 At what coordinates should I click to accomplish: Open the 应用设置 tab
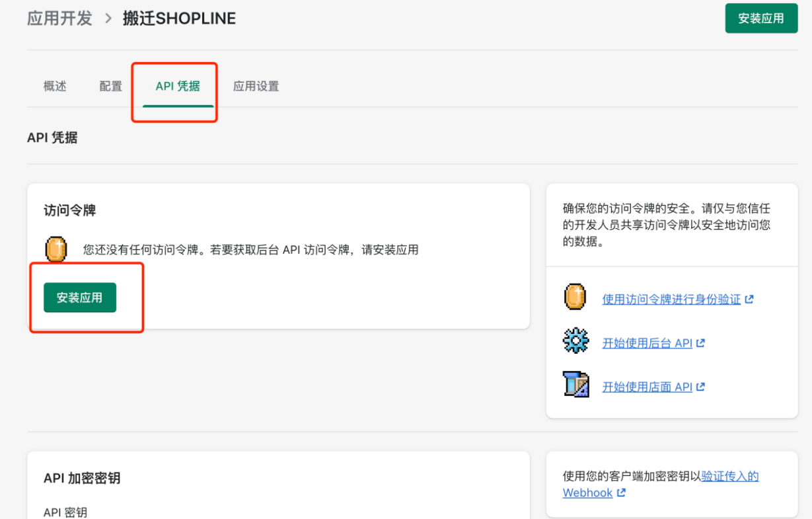tap(256, 86)
